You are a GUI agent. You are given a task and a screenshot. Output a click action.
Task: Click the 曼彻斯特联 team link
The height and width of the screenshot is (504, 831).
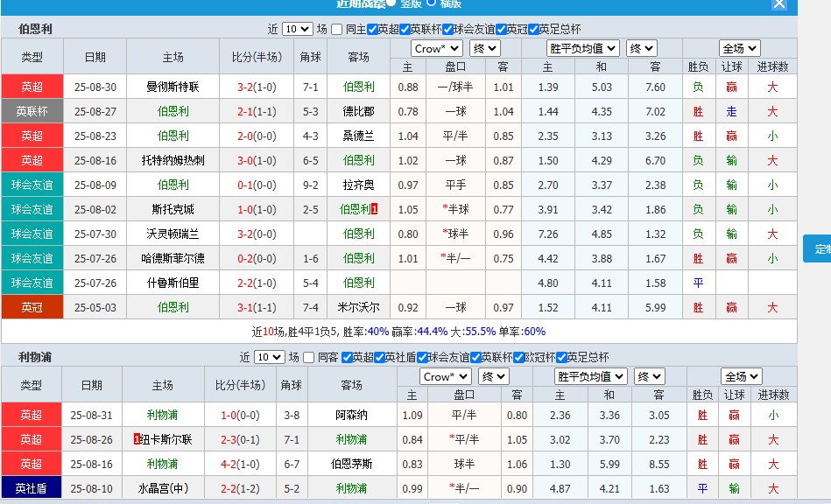tap(173, 87)
